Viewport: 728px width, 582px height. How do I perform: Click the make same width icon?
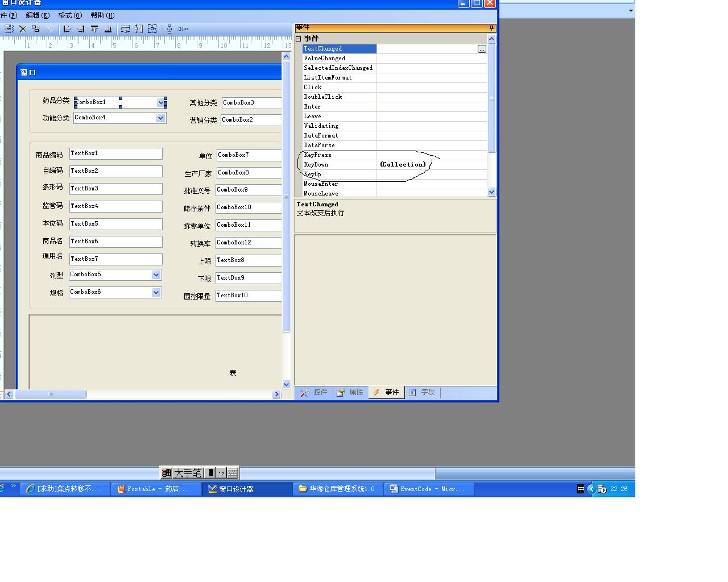pos(125,29)
